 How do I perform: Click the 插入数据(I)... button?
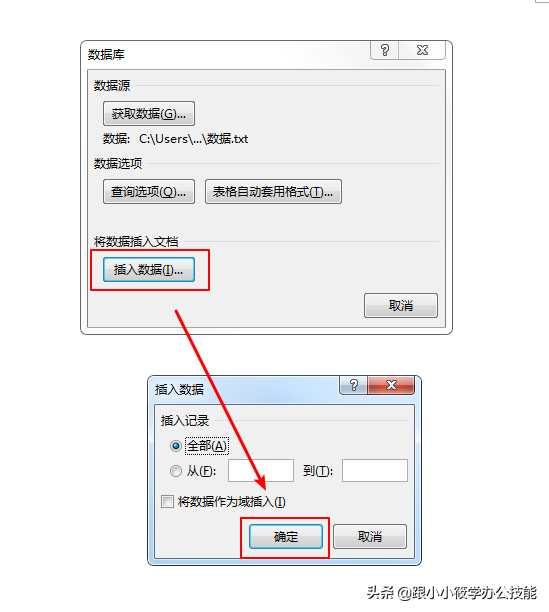tap(149, 270)
